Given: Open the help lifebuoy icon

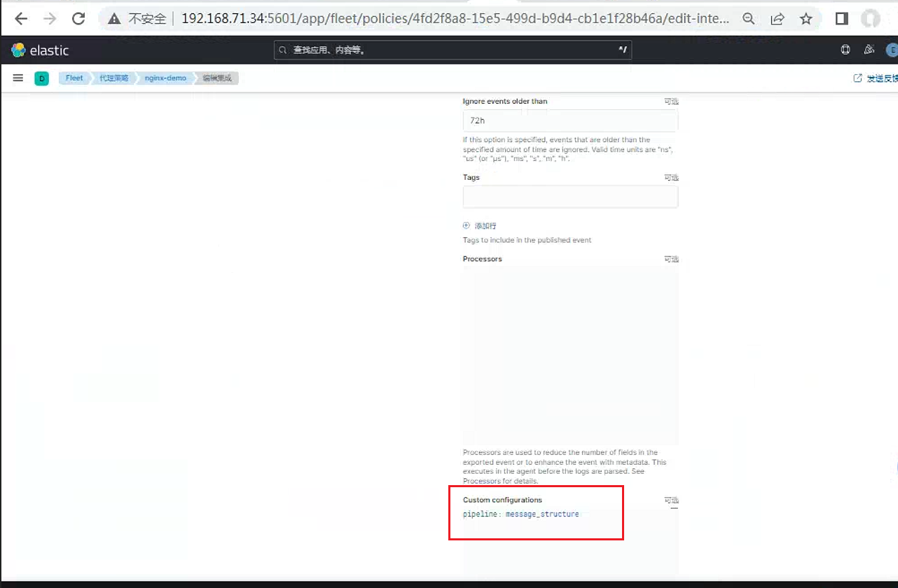Looking at the screenshot, I should click(845, 50).
